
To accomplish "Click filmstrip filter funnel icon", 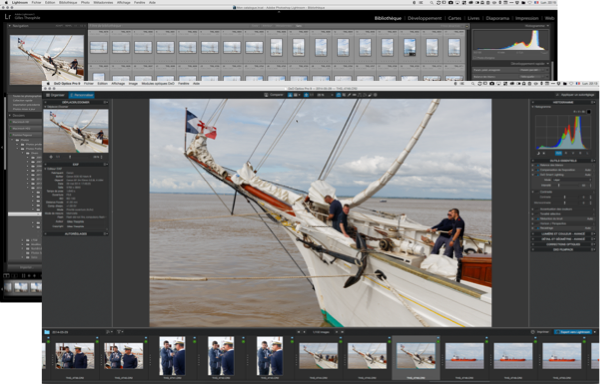I will (x=120, y=332).
